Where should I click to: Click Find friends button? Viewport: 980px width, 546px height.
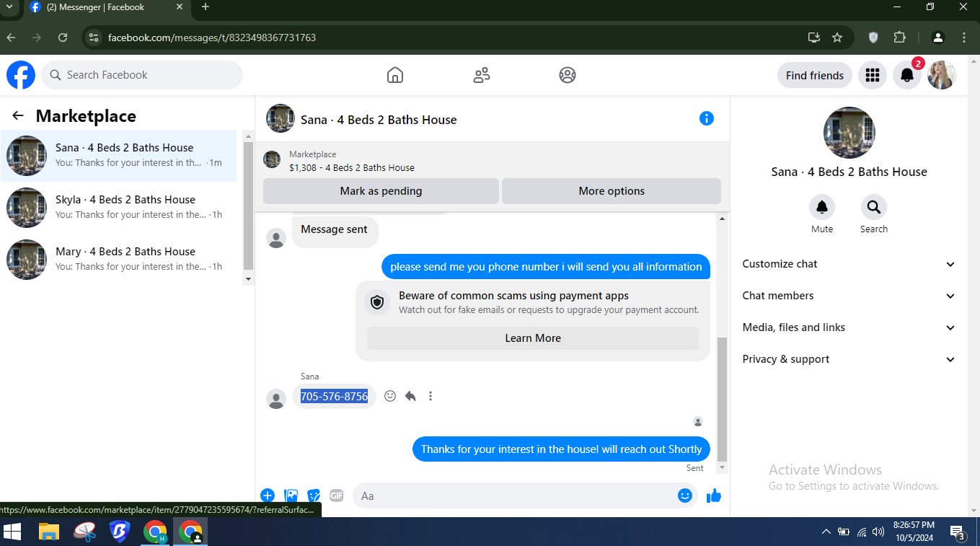815,75
